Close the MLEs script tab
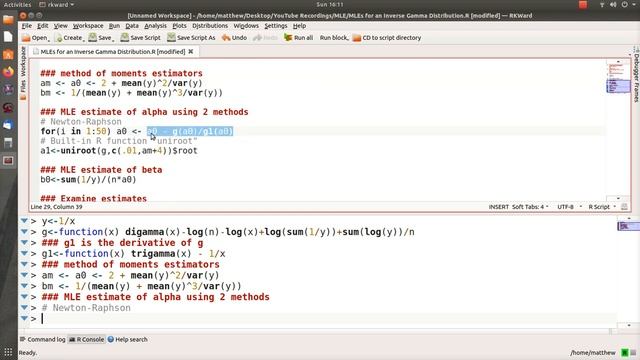 coord(191,52)
